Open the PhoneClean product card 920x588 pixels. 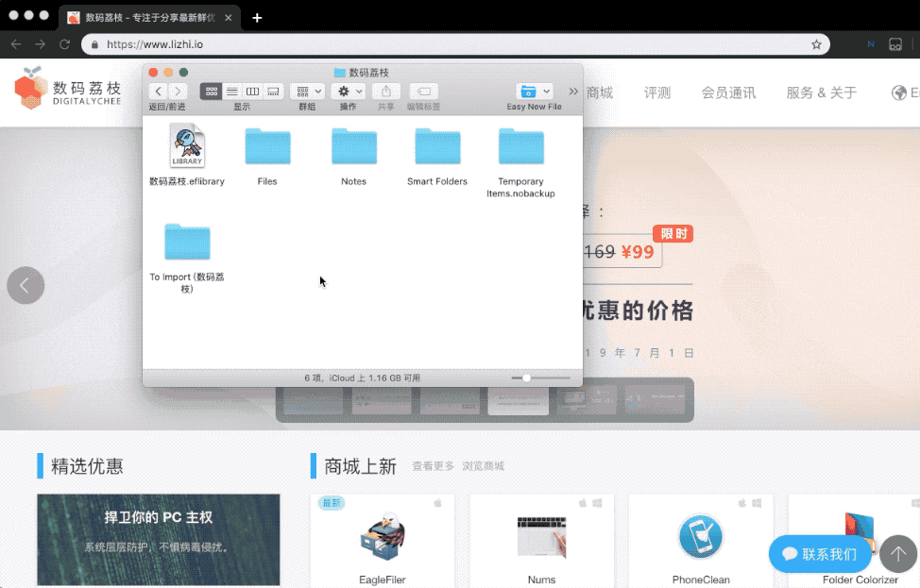[701, 541]
